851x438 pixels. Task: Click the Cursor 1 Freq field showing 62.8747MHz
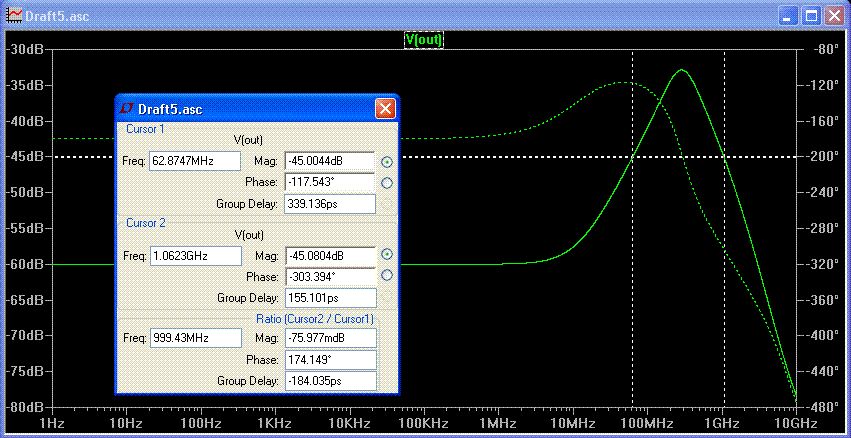tap(195, 161)
